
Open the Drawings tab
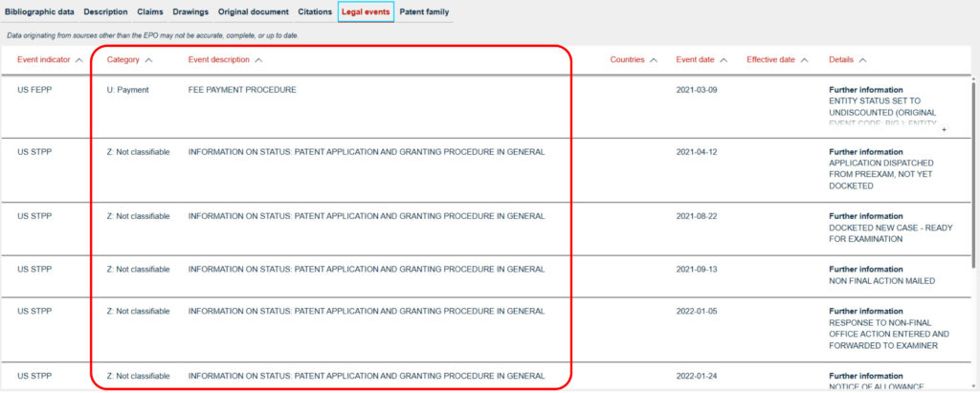[191, 11]
